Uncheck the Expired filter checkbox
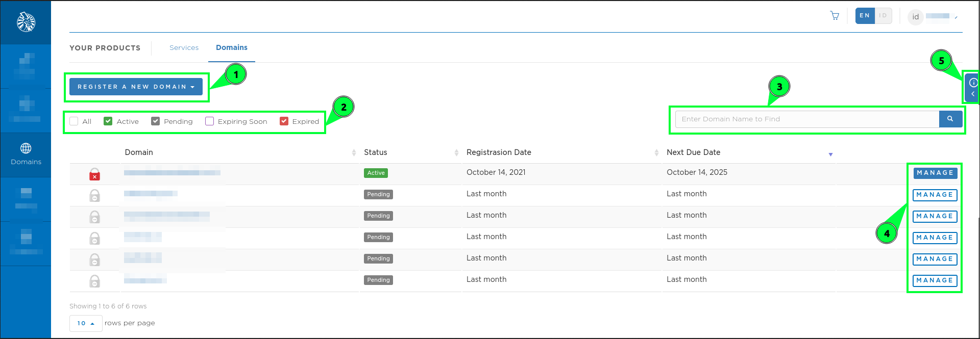Screen dimensions: 980x339 pos(284,121)
